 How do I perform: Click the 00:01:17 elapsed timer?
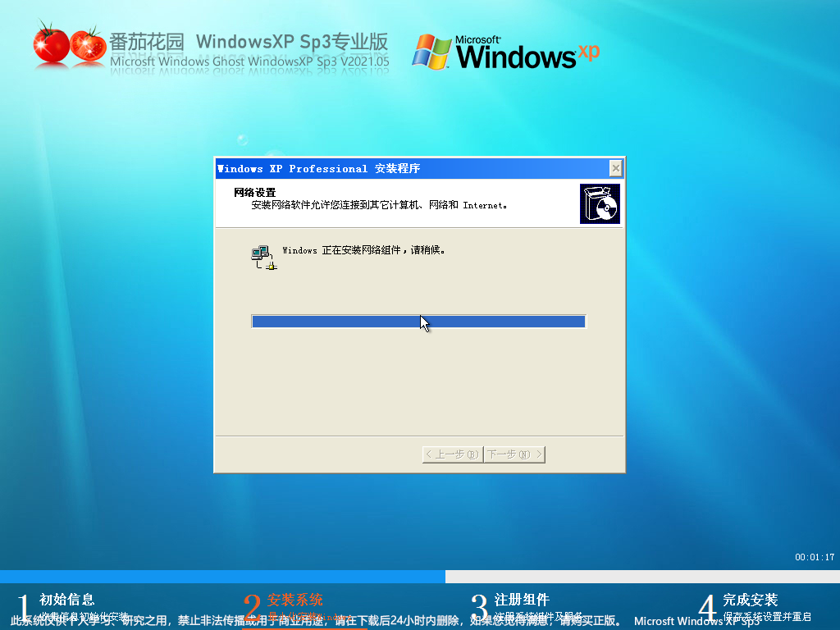[x=814, y=558]
